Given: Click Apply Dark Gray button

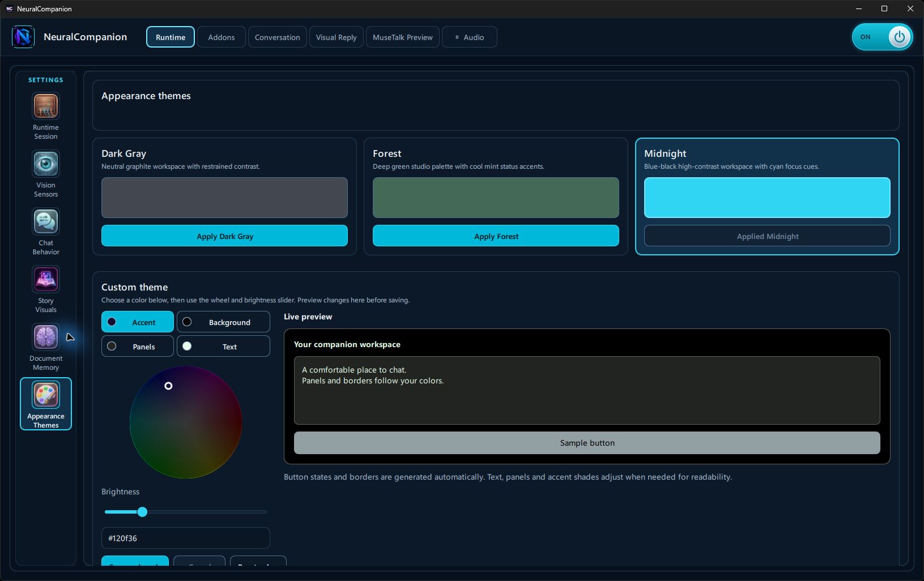Looking at the screenshot, I should [x=224, y=236].
